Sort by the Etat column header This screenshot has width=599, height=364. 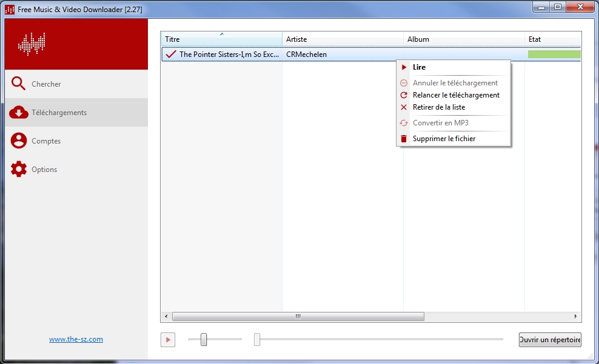pyautogui.click(x=553, y=39)
